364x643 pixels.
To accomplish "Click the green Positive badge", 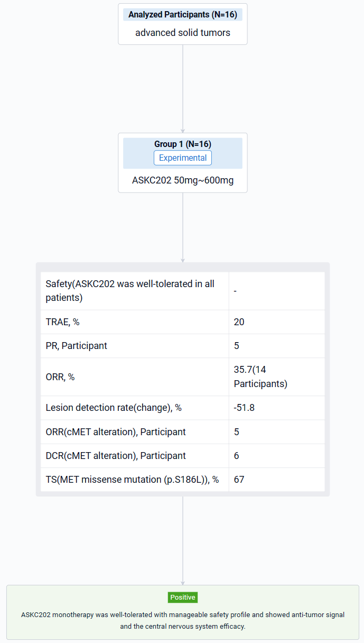I will click(183, 597).
